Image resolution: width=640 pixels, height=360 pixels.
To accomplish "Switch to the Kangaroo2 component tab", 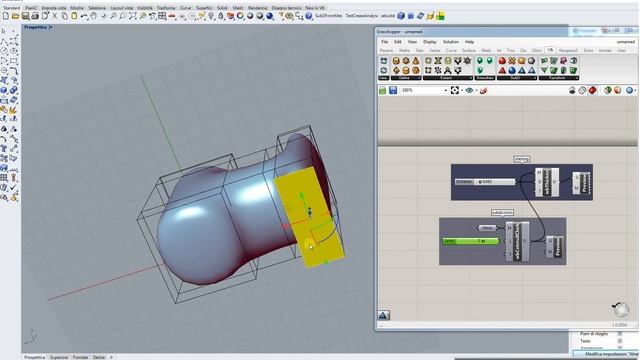I will pyautogui.click(x=568, y=50).
